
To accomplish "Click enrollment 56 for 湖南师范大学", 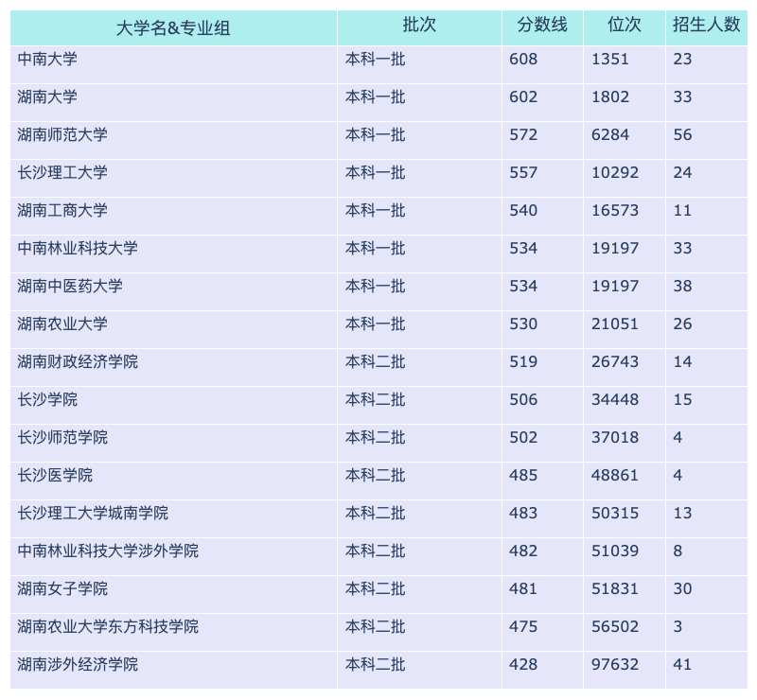I will (x=682, y=134).
